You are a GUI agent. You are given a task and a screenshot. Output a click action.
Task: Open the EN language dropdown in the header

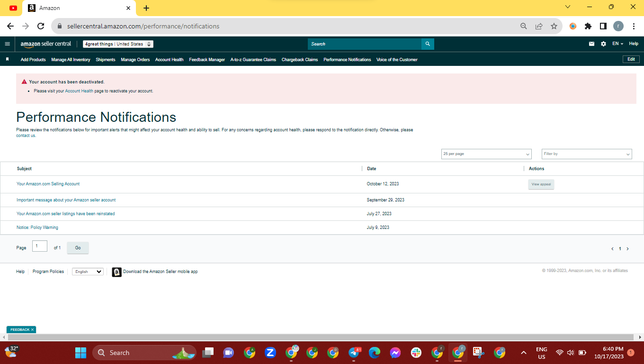coord(617,44)
